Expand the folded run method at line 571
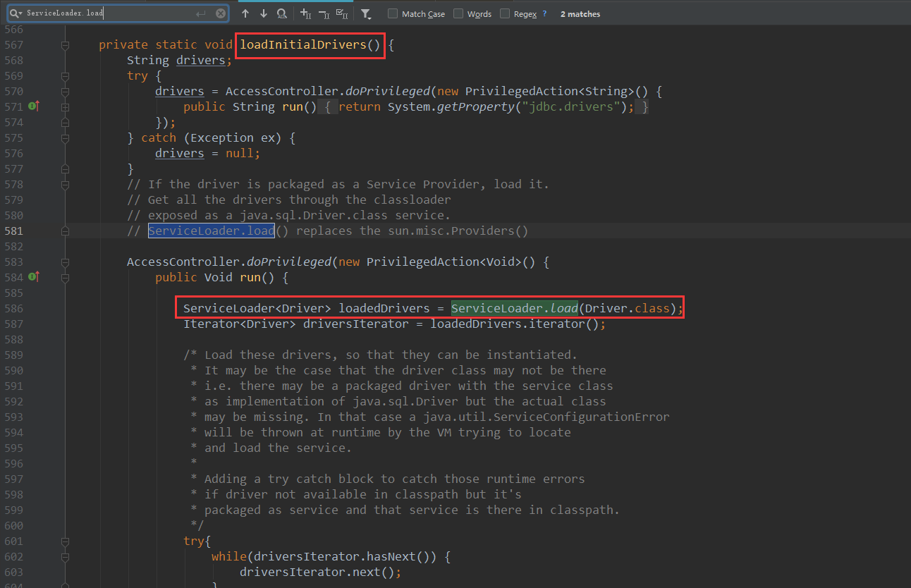This screenshot has height=588, width=911. (65, 106)
